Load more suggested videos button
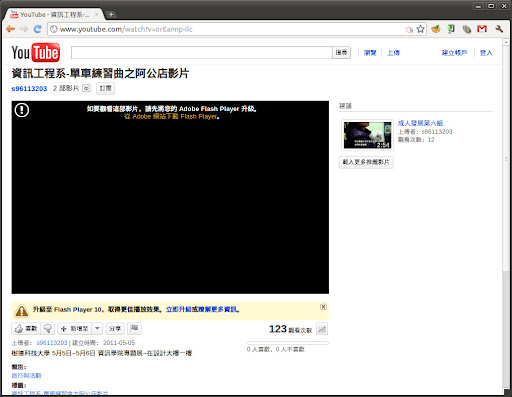The image size is (512, 397). tap(366, 162)
